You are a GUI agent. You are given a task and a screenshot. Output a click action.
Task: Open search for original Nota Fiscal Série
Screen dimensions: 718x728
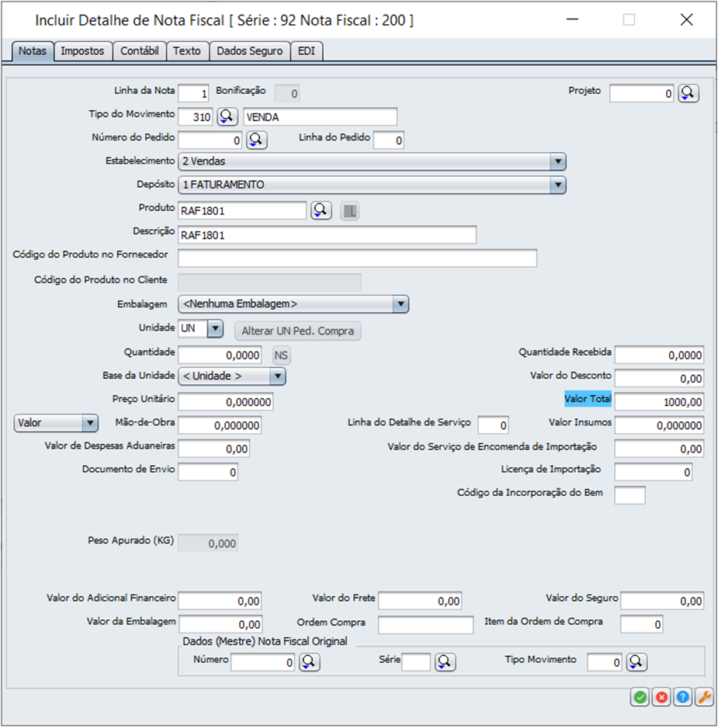pos(445,662)
